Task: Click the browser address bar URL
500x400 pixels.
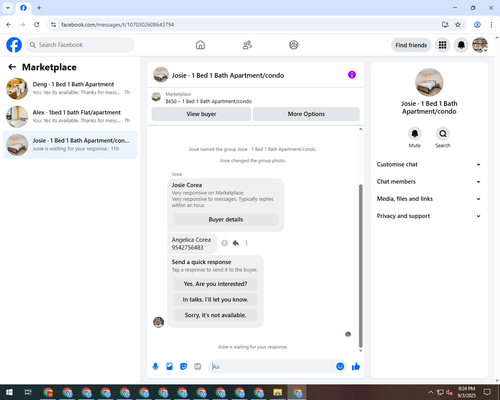Action: 117,25
